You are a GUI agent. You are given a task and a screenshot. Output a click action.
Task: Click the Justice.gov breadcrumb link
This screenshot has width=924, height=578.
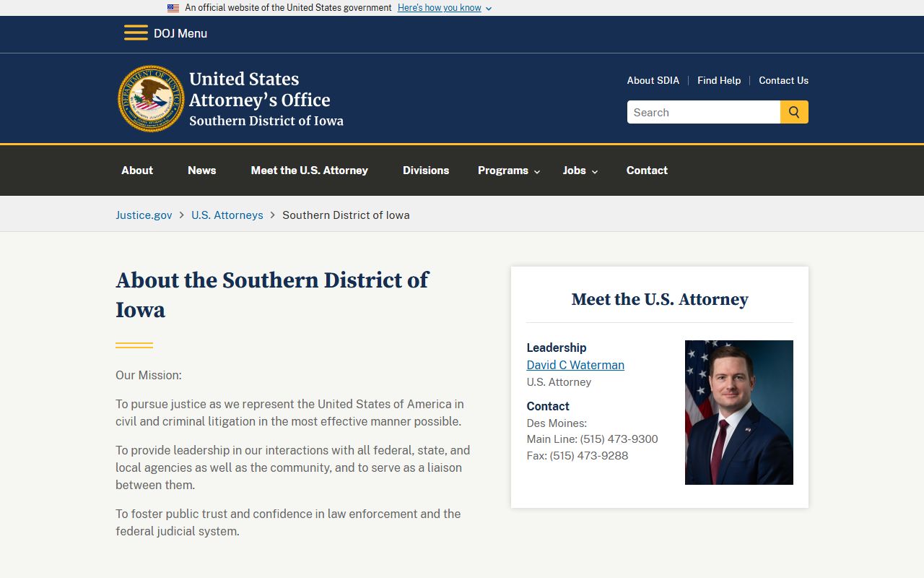(144, 215)
